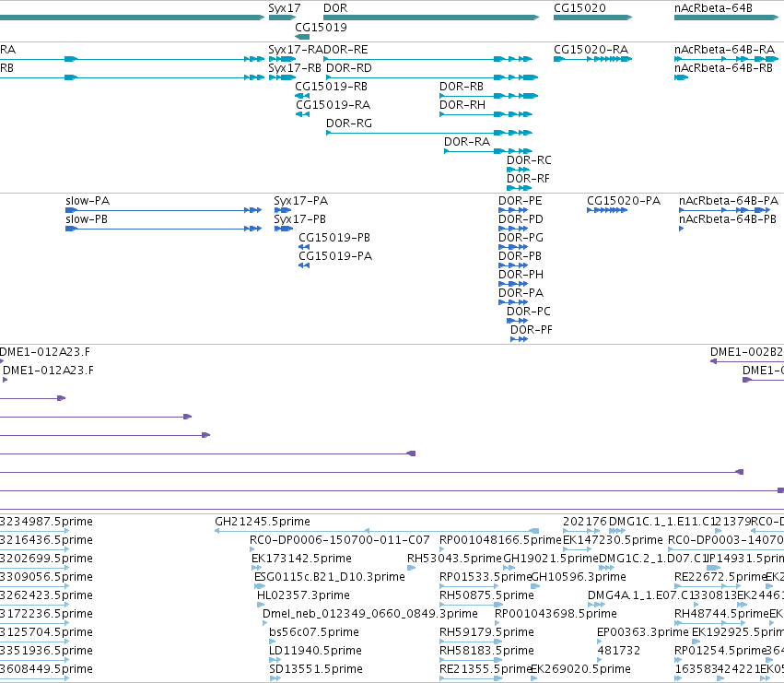Pick the DOR-RB transcript
The image size is (784, 683).
[462, 87]
